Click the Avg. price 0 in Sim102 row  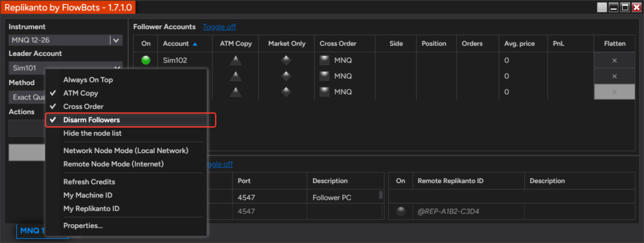pos(506,60)
